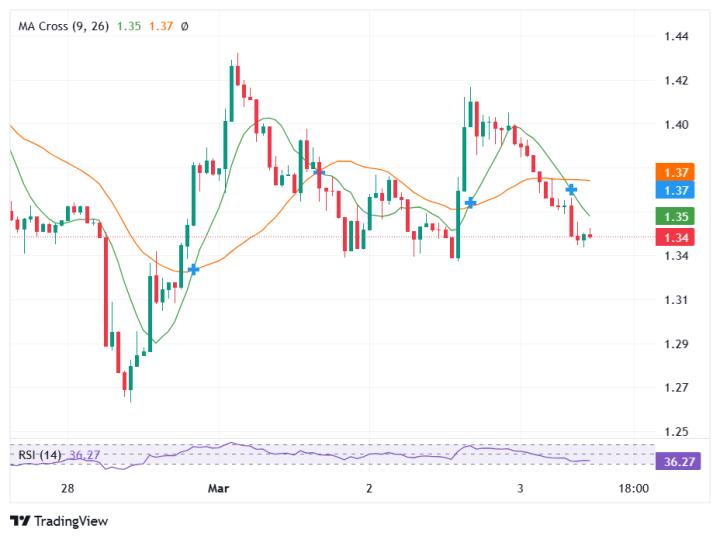Viewport: 720px width, 539px height.
Task: Click the 28 date label on time axis
Action: pos(68,488)
